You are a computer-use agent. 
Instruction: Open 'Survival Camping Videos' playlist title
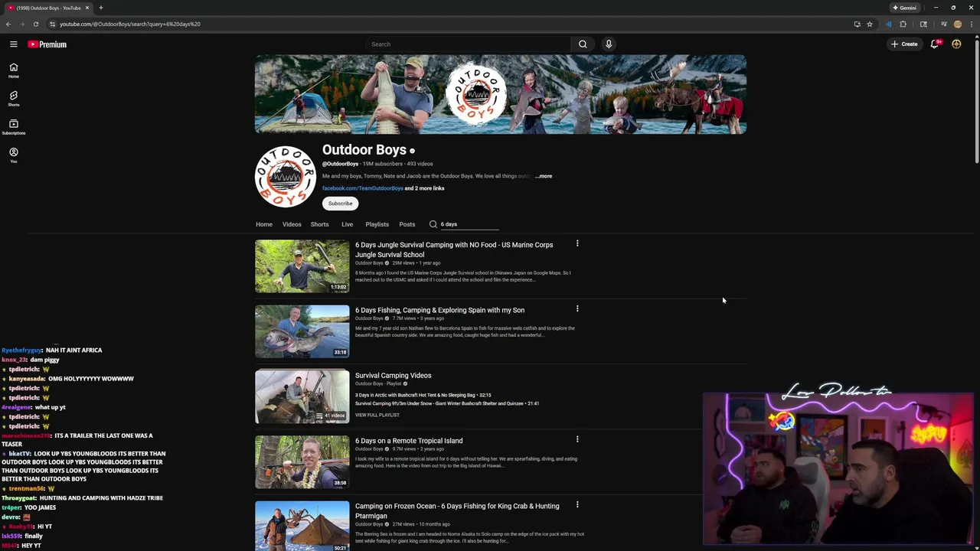click(x=393, y=376)
